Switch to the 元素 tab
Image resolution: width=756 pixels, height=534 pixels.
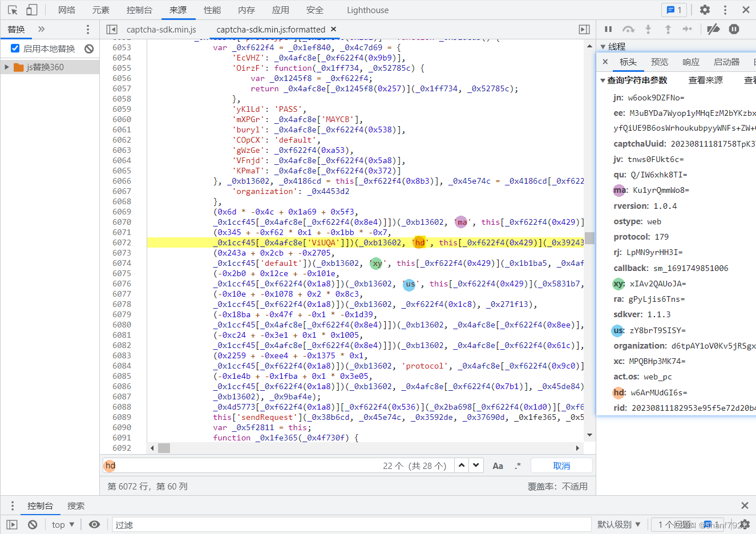pos(101,10)
